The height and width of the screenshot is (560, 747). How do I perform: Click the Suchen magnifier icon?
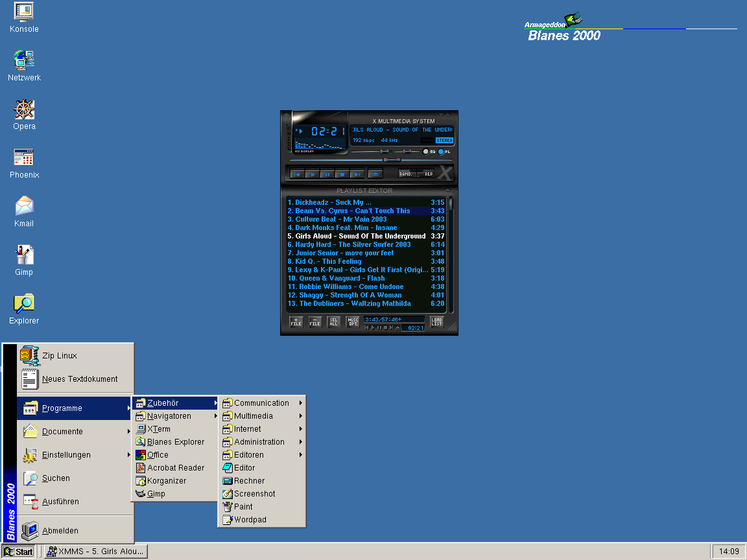click(x=30, y=478)
